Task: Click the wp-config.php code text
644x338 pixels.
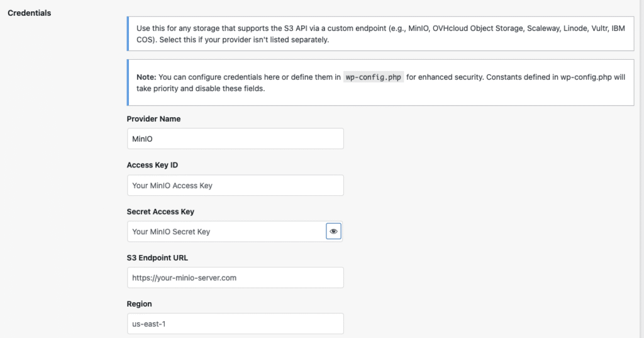Action: [374, 77]
